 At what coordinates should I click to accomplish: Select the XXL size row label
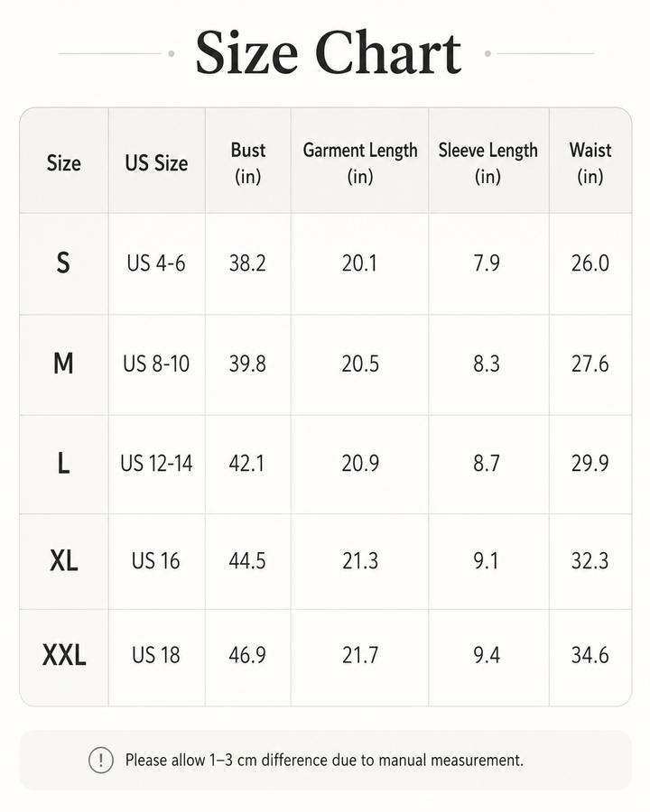64,656
